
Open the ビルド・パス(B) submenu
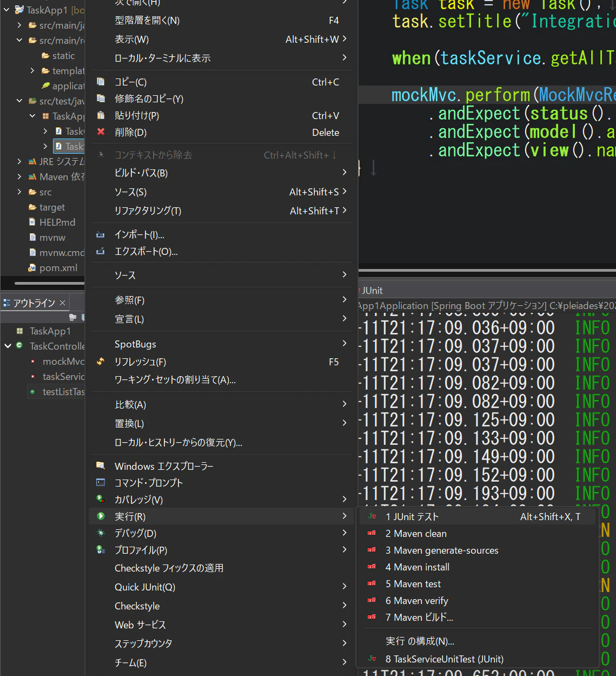pyautogui.click(x=222, y=173)
